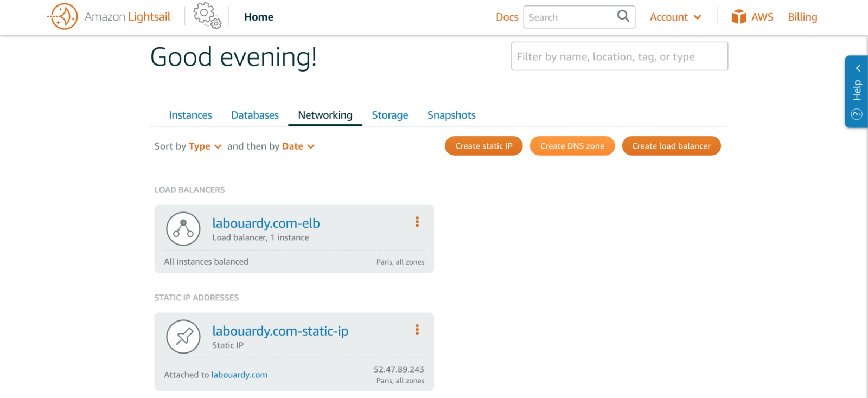This screenshot has width=868, height=398.
Task: Click the Help label on side panel
Action: coord(857,90)
